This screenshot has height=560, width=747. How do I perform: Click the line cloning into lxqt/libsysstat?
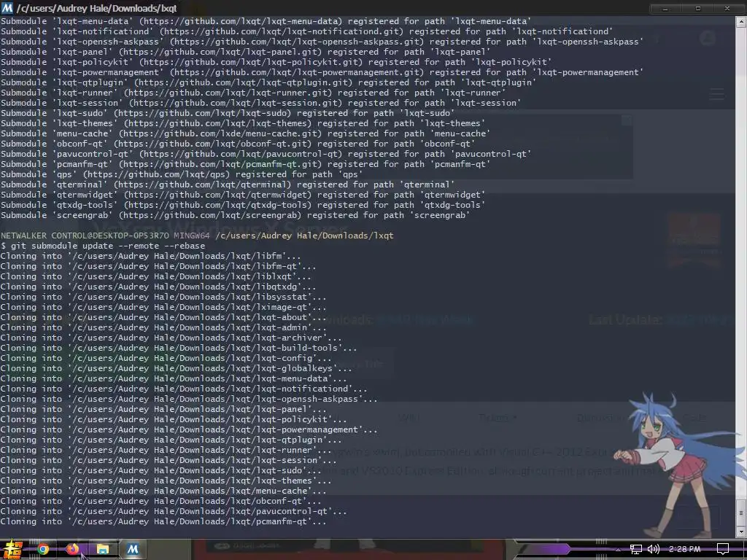tap(163, 297)
